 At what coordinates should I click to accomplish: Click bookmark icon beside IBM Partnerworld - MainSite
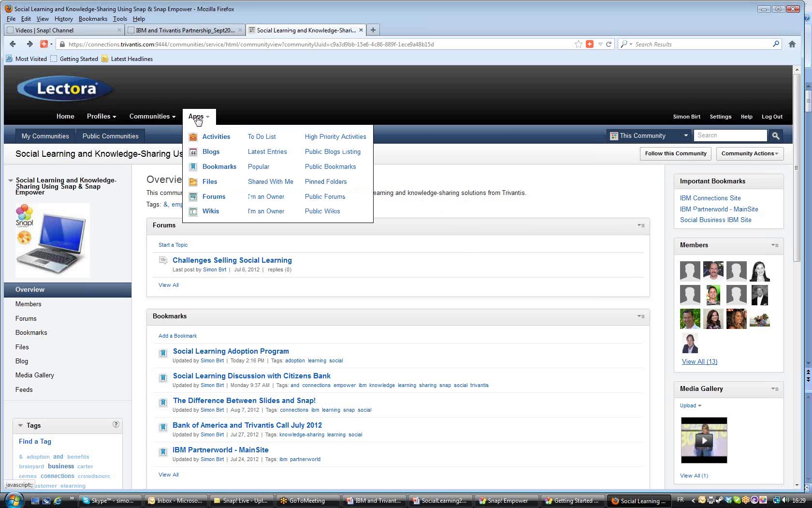point(163,452)
